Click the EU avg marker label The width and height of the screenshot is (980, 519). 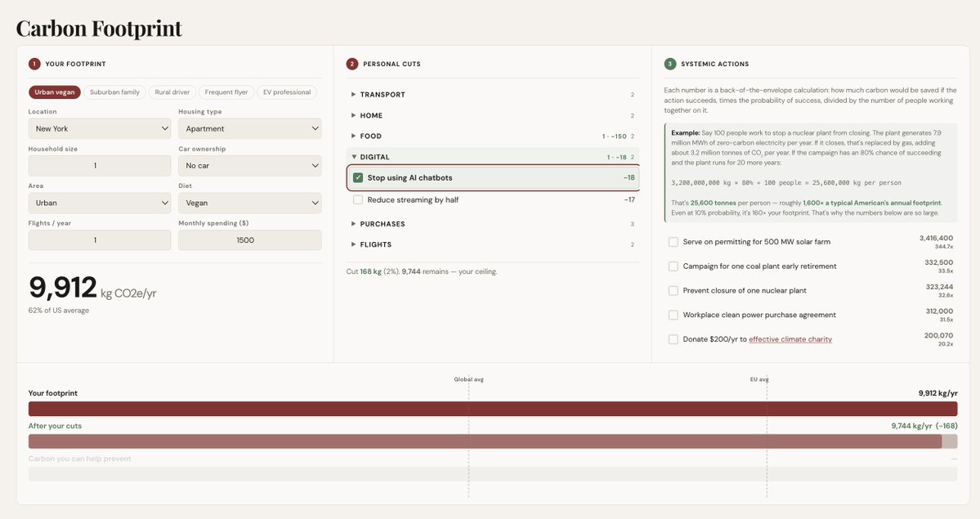759,379
